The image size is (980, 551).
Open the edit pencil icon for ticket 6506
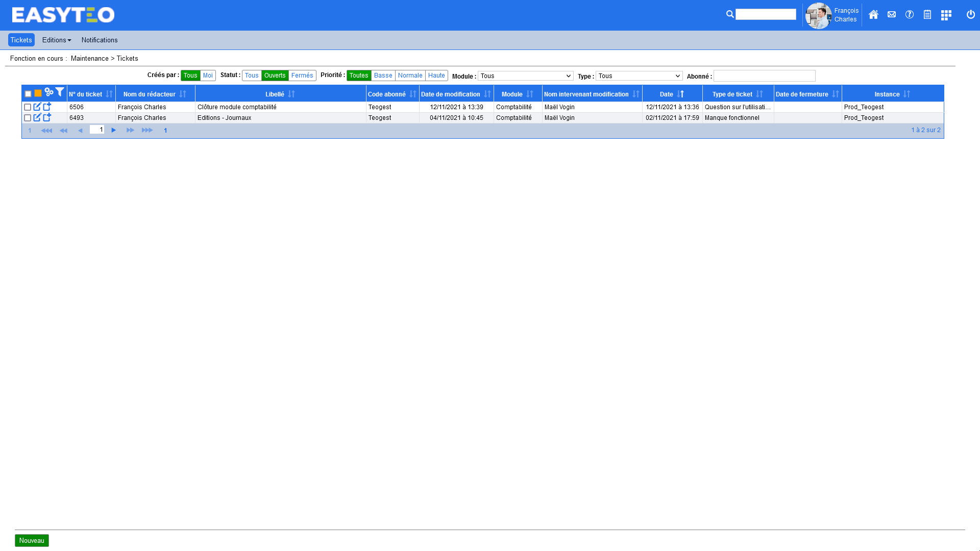coord(37,107)
